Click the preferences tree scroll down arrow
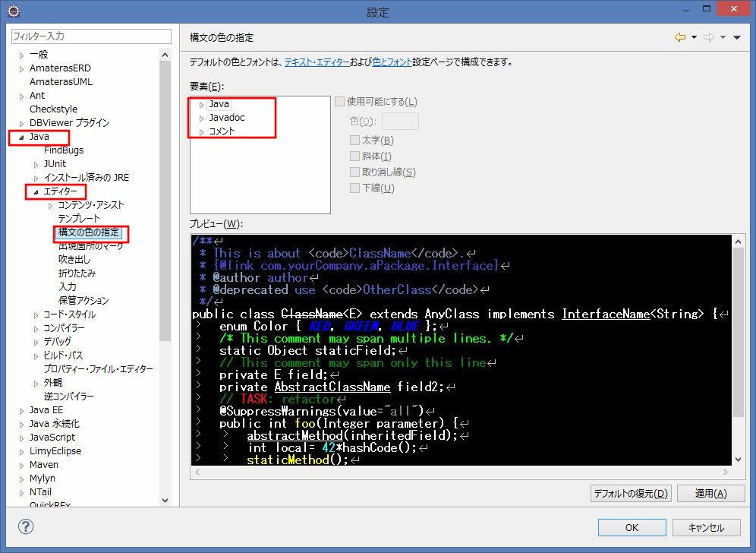Viewport: 756px width, 553px height. point(165,501)
